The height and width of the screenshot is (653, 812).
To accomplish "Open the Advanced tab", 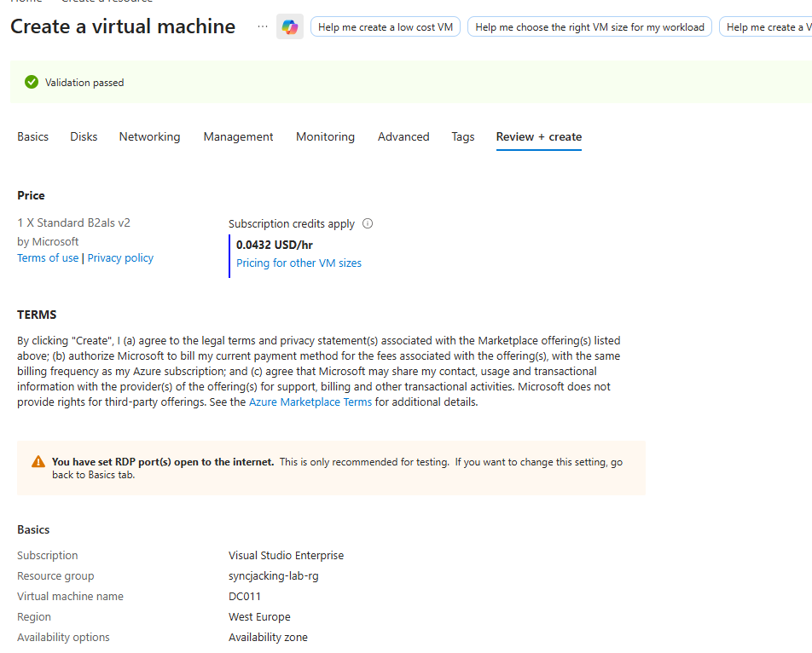I will 403,136.
